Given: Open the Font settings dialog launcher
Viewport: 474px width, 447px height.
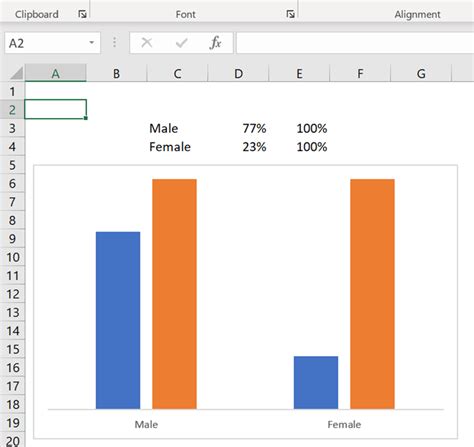Looking at the screenshot, I should pyautogui.click(x=290, y=14).
